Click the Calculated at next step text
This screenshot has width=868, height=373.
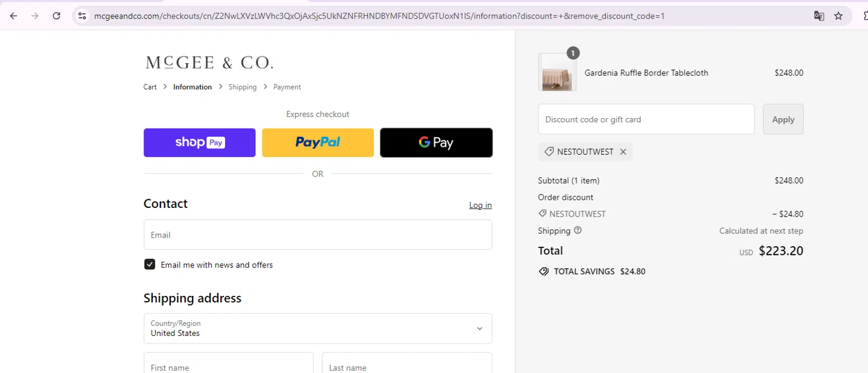[761, 231]
